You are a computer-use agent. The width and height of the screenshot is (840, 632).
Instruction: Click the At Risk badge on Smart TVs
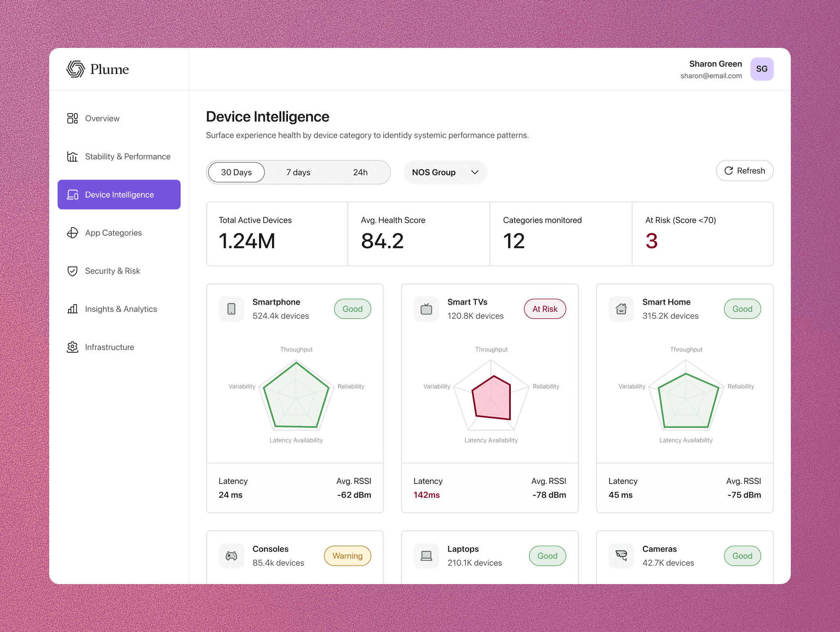[x=544, y=309]
